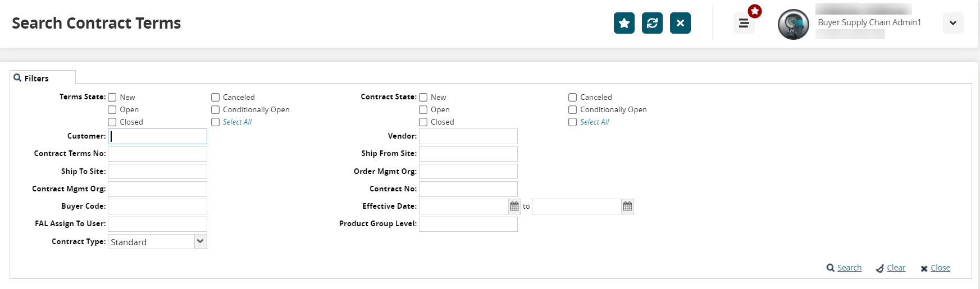This screenshot has height=289, width=980.
Task: Click the Close link in filters
Action: (x=940, y=268)
